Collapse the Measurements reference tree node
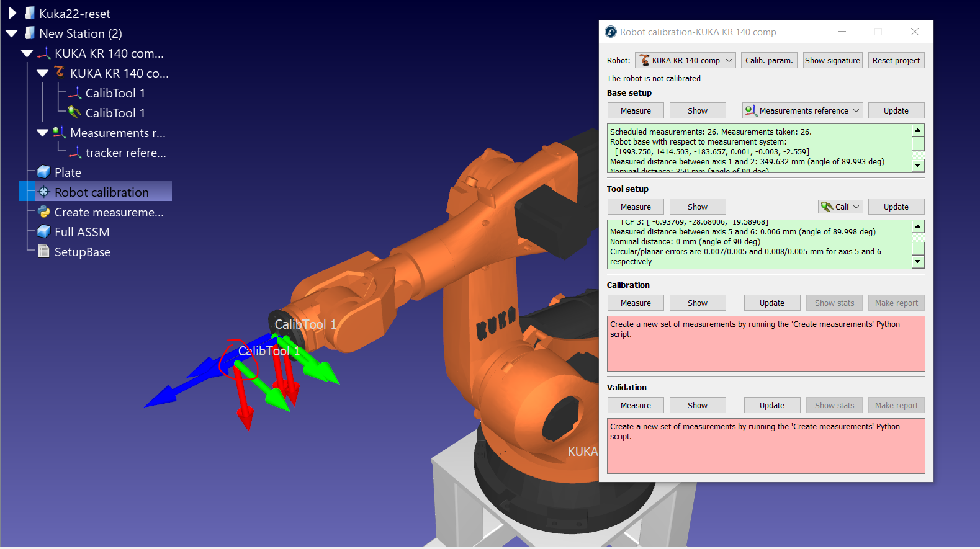The image size is (980, 549). pos(42,133)
